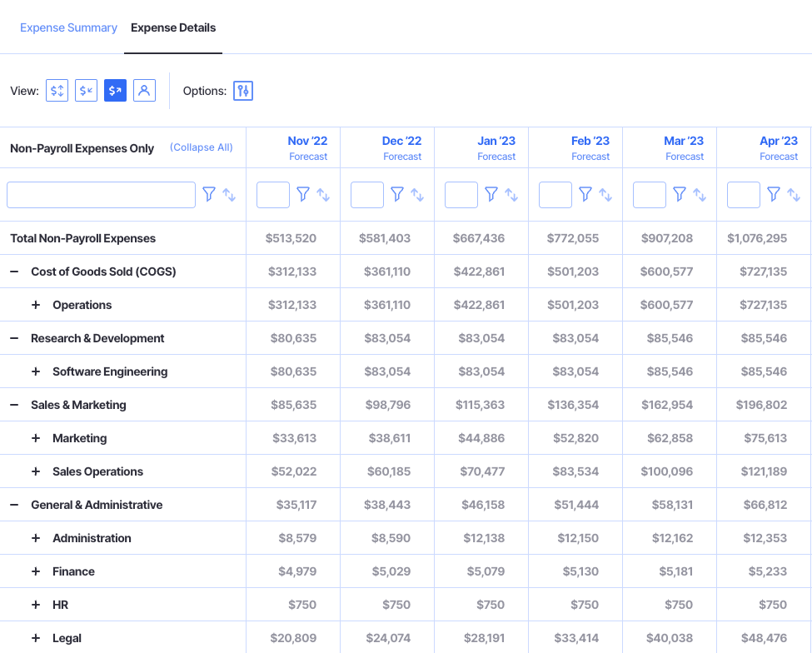Collapse the Cost of Goods Sold row
This screenshot has height=653, width=812.
16,271
